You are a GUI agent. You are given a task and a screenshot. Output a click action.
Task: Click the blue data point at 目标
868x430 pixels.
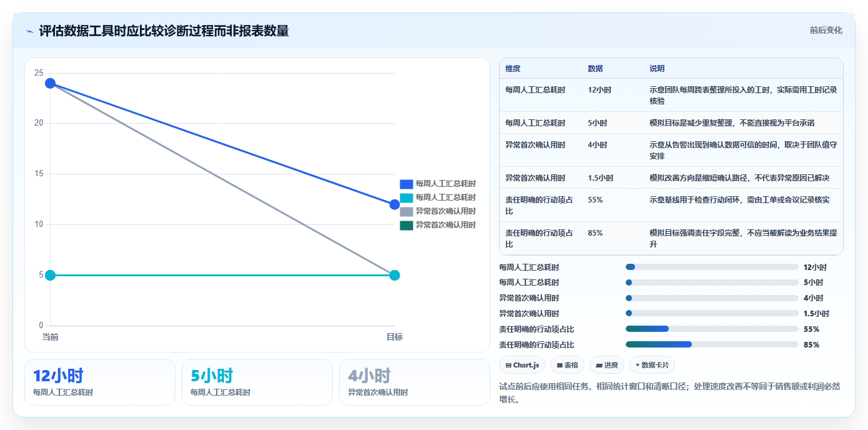[x=395, y=204]
